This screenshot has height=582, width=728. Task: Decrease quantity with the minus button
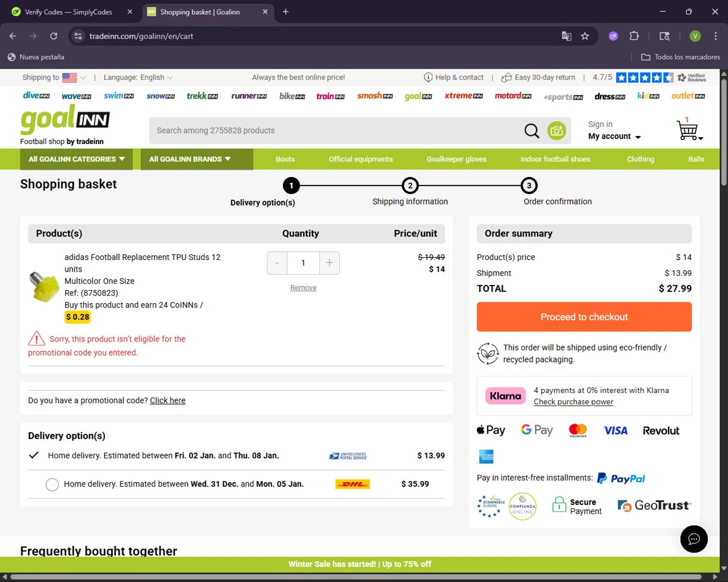(x=277, y=263)
